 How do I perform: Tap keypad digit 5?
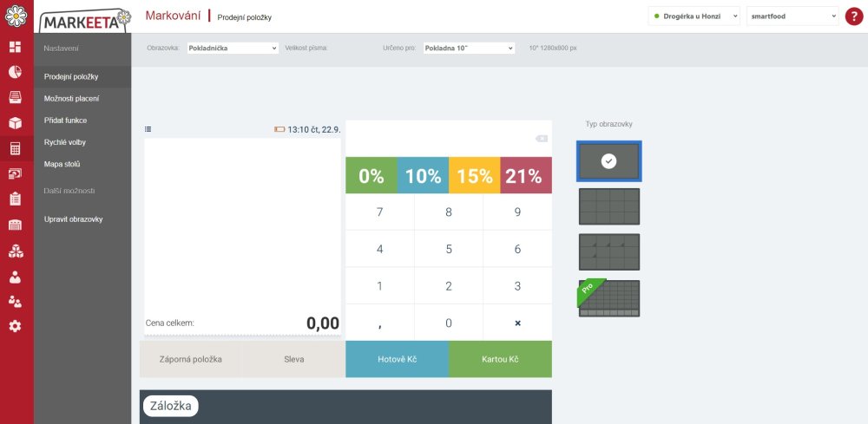click(449, 249)
